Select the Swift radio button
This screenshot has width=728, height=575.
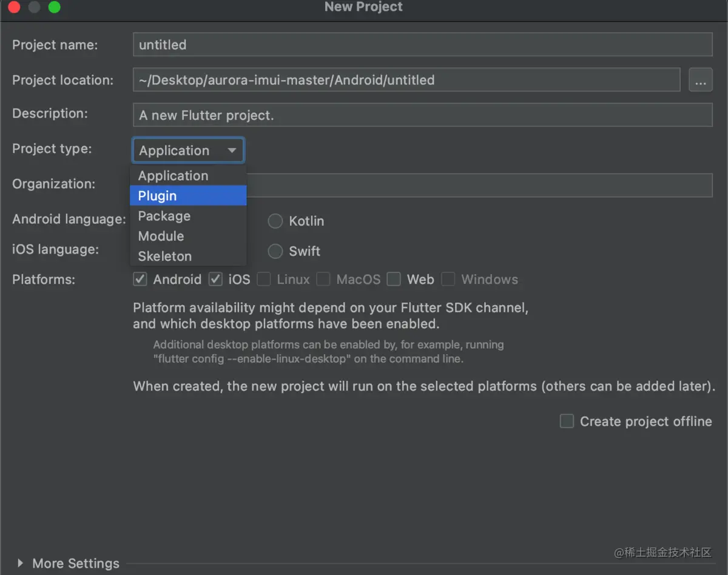tap(275, 251)
